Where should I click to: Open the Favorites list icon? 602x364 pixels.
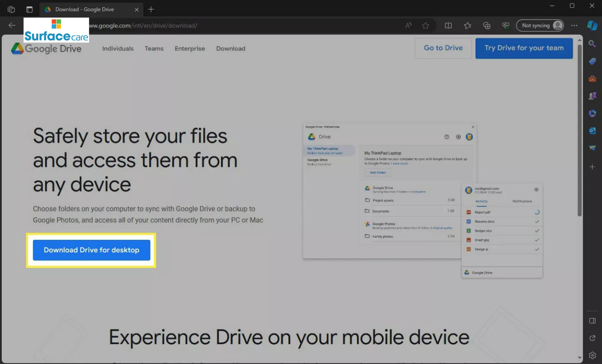click(x=467, y=26)
